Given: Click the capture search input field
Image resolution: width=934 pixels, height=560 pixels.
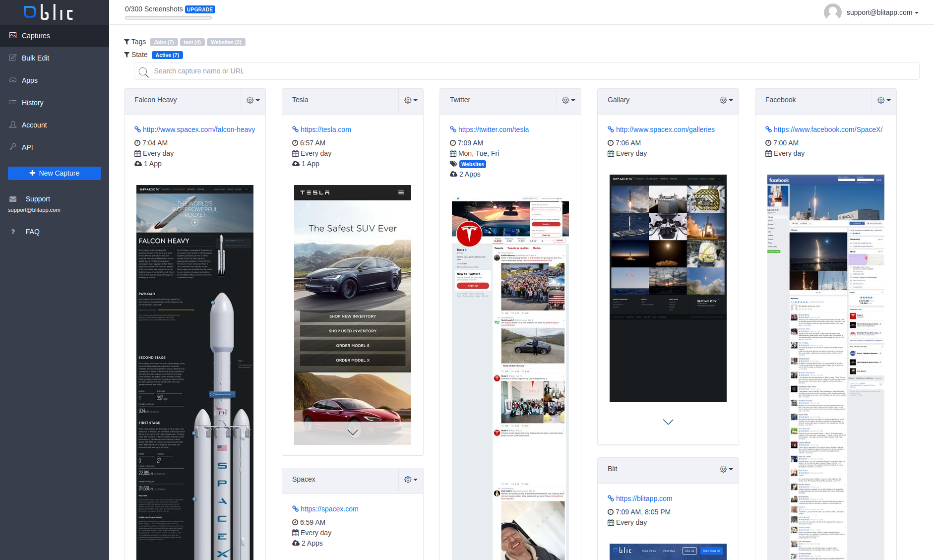Looking at the screenshot, I should pos(347,71).
